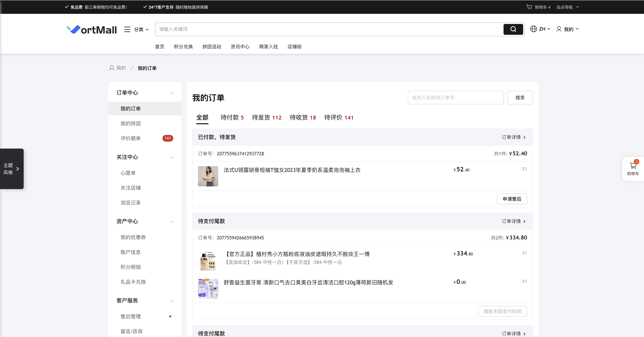Click the 法式U领露锁骨短袖T恤 product title
The width and height of the screenshot is (644, 337).
click(292, 170)
